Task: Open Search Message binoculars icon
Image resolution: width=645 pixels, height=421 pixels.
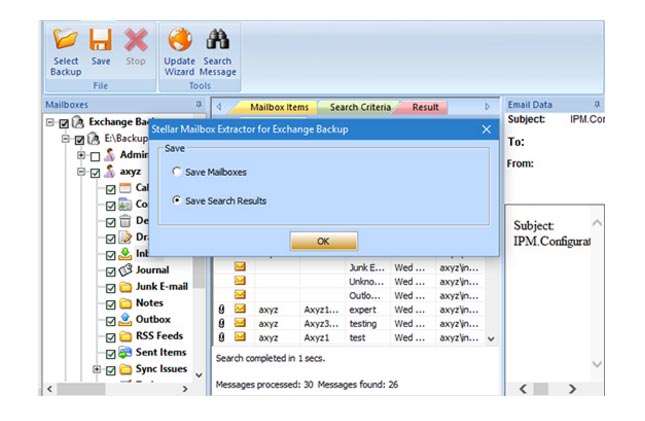Action: (218, 40)
